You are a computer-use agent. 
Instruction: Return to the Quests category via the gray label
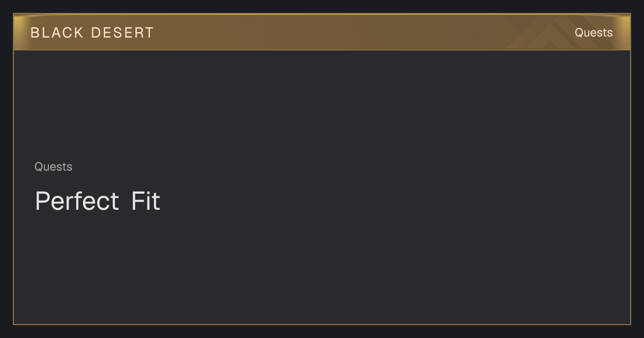pos(53,167)
